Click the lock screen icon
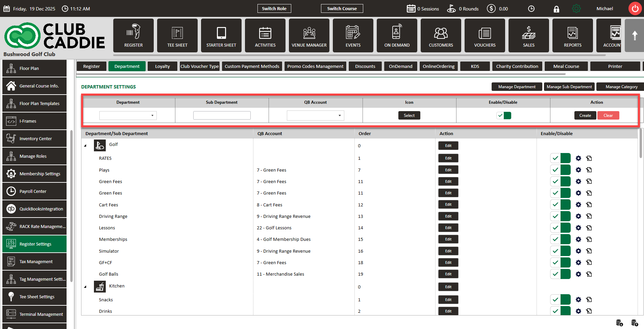 click(556, 9)
